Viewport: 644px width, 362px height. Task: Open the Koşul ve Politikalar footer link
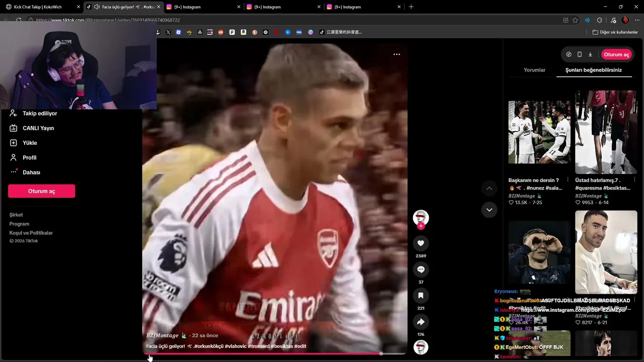pos(31,233)
